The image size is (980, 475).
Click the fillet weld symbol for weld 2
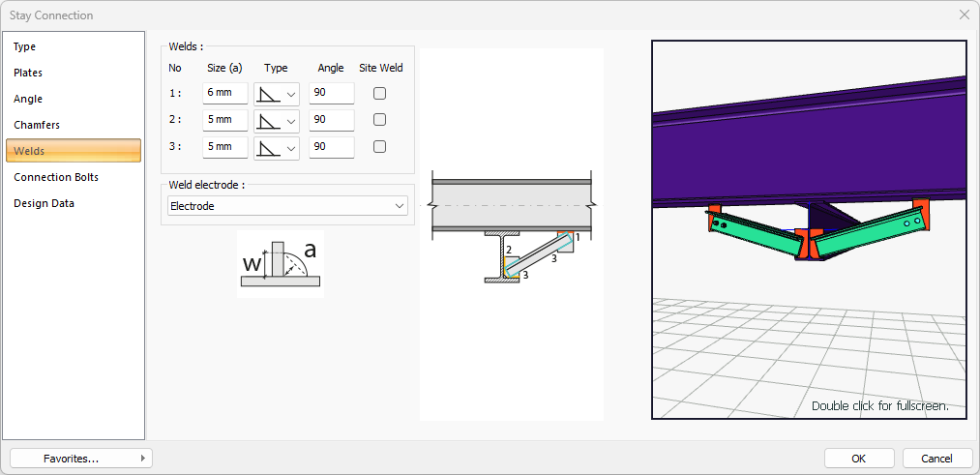[x=268, y=120]
